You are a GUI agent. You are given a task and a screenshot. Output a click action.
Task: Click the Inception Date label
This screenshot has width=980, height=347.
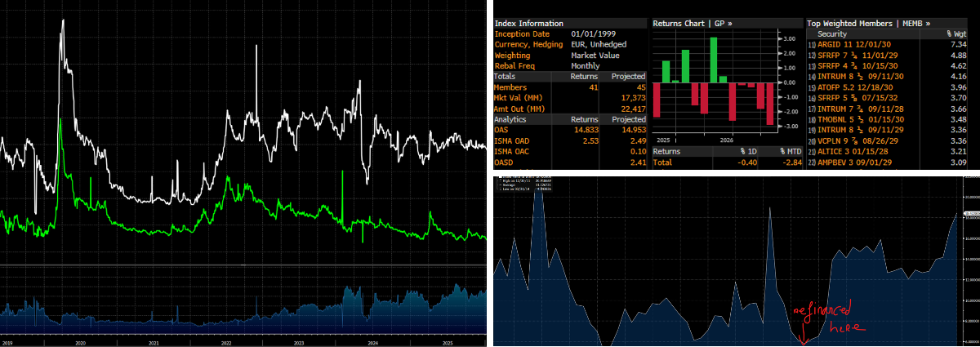[x=522, y=33]
